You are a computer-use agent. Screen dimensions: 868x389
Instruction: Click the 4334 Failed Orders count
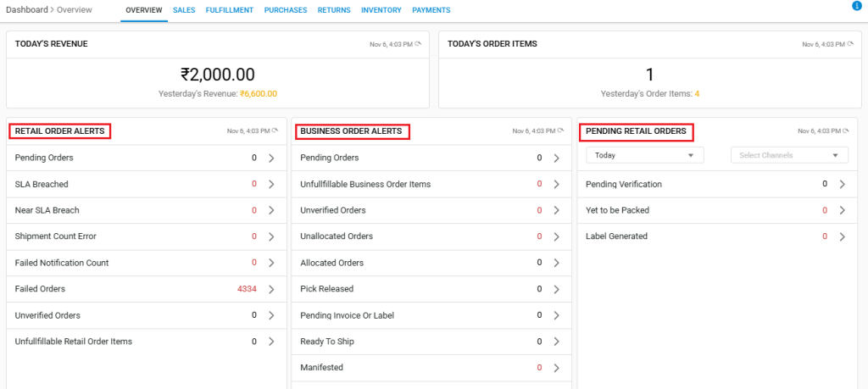(247, 289)
